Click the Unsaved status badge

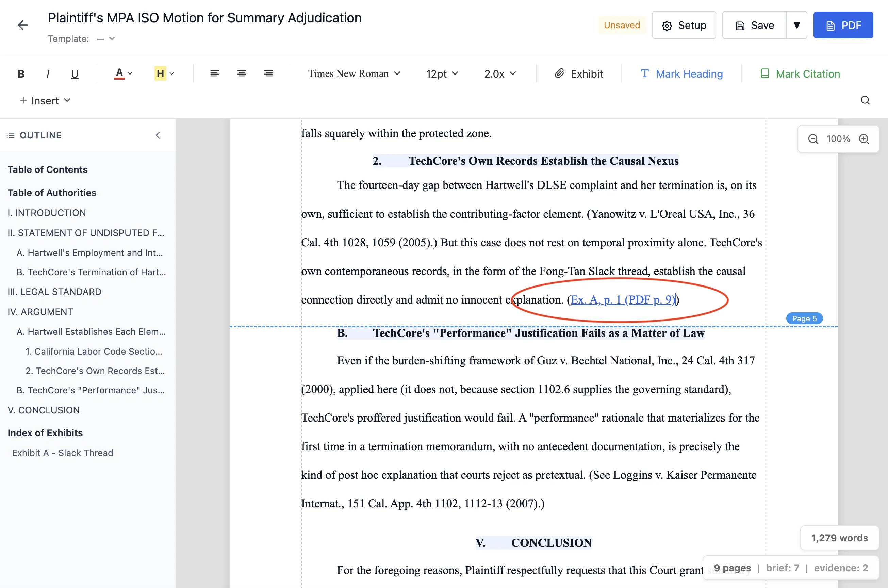click(x=622, y=25)
